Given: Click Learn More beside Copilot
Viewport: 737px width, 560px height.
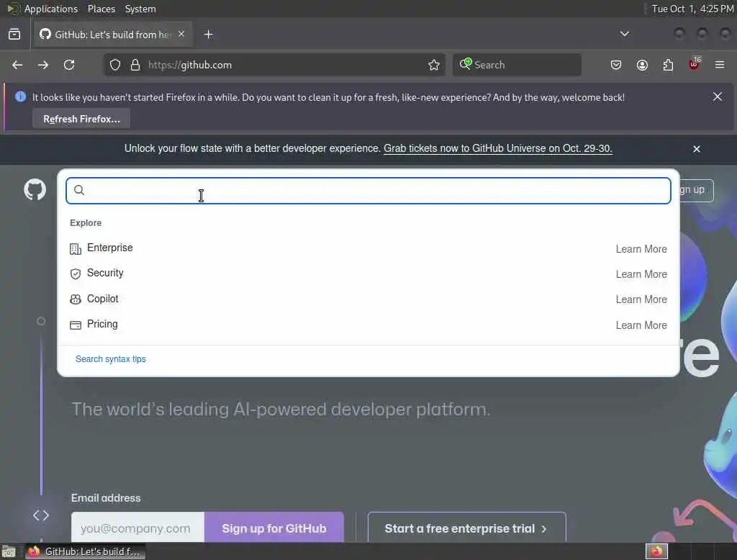Looking at the screenshot, I should click(x=641, y=299).
